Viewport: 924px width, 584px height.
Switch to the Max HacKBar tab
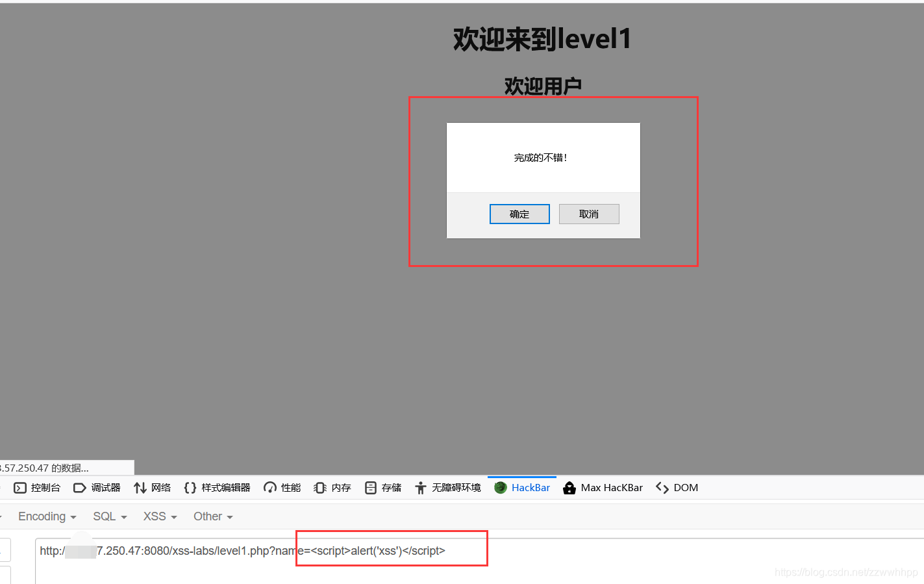(x=603, y=488)
